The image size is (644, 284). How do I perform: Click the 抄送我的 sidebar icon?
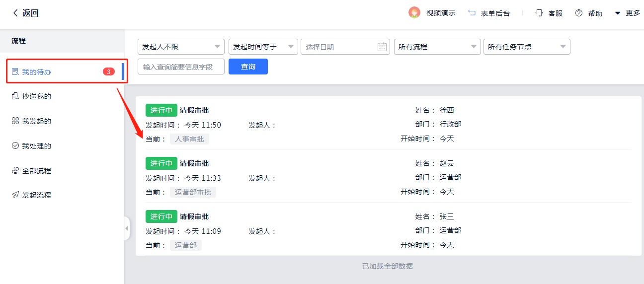tap(15, 96)
